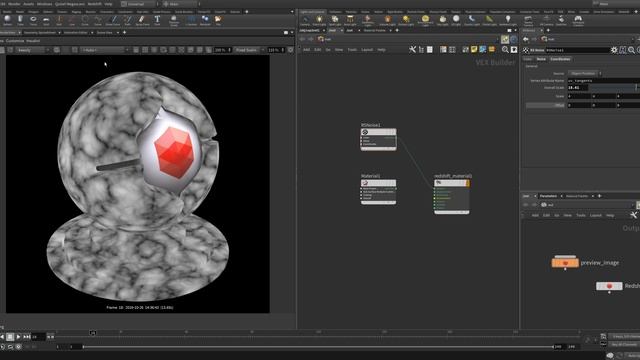Open the Customize menu in render view
This screenshot has width=640, height=360.
pos(15,41)
